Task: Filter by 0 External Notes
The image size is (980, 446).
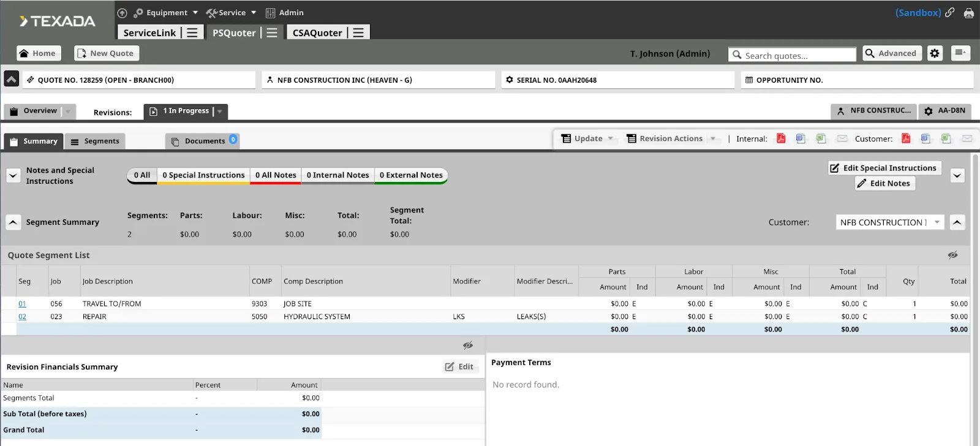Action: coord(411,175)
